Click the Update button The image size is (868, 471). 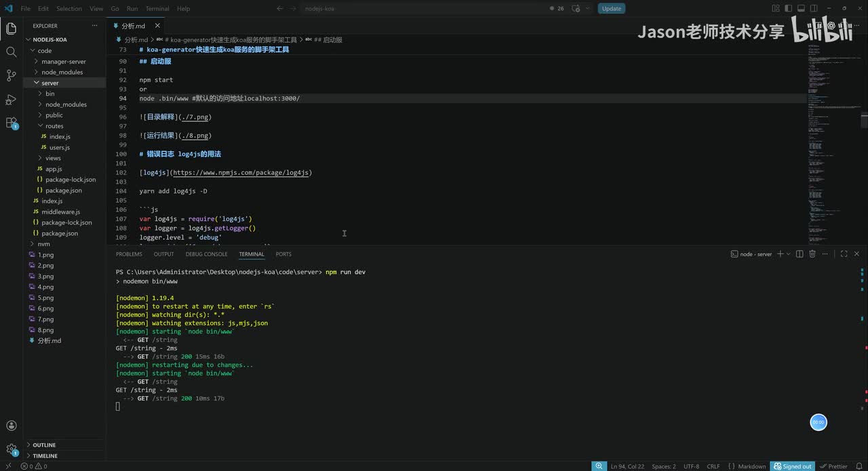[611, 9]
